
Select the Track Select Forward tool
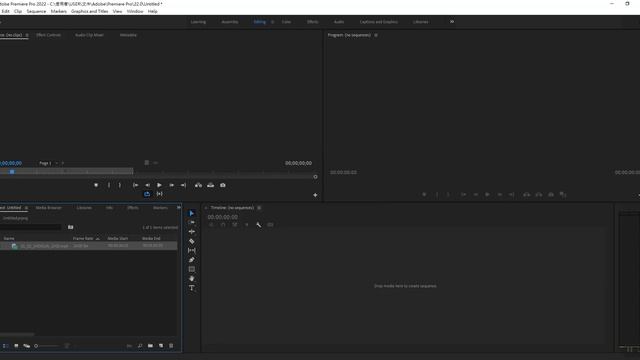click(191, 222)
